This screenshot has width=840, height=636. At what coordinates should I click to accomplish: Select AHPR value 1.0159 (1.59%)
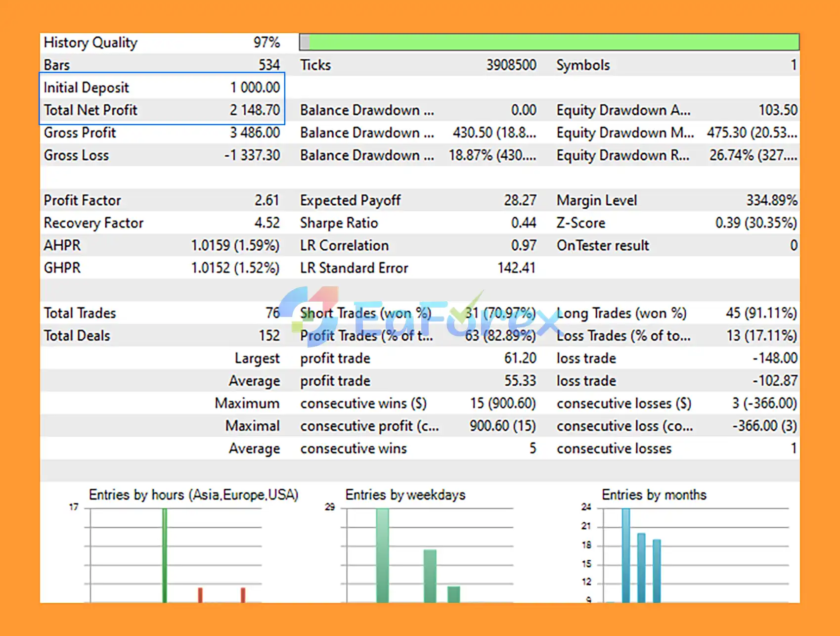click(x=235, y=245)
